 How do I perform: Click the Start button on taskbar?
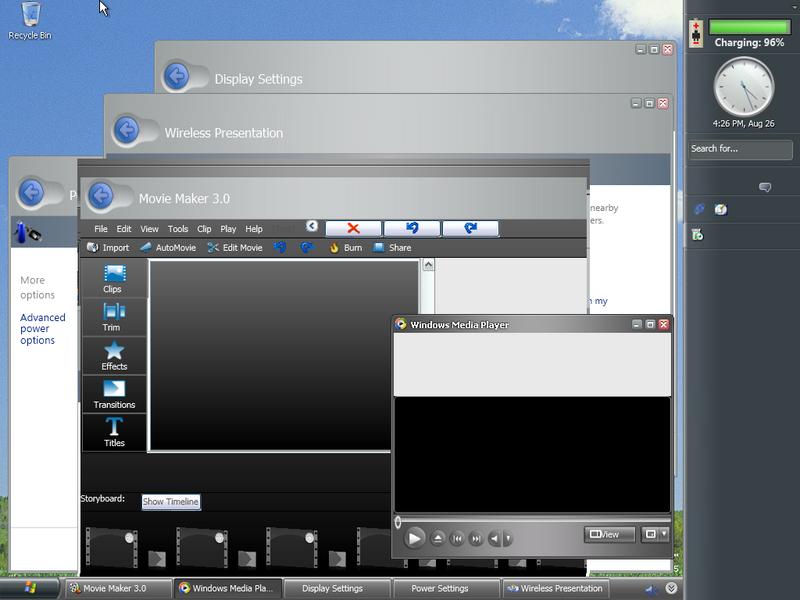[30, 588]
